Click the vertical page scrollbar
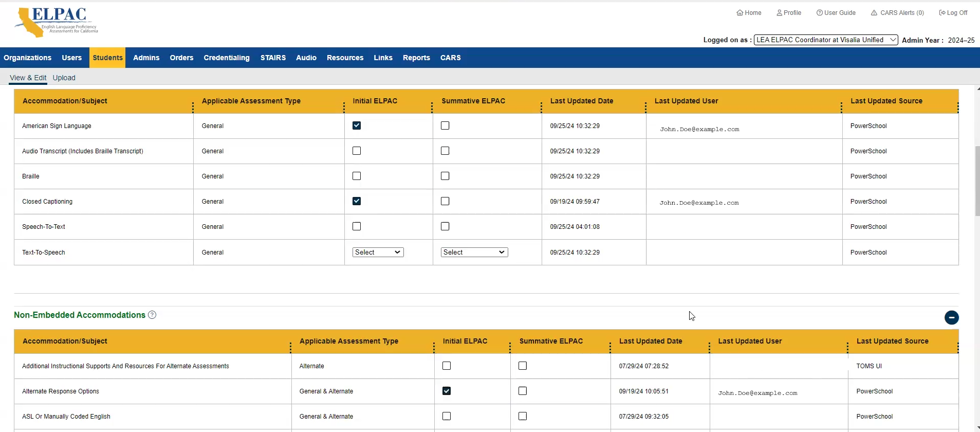This screenshot has height=432, width=980. [x=977, y=181]
